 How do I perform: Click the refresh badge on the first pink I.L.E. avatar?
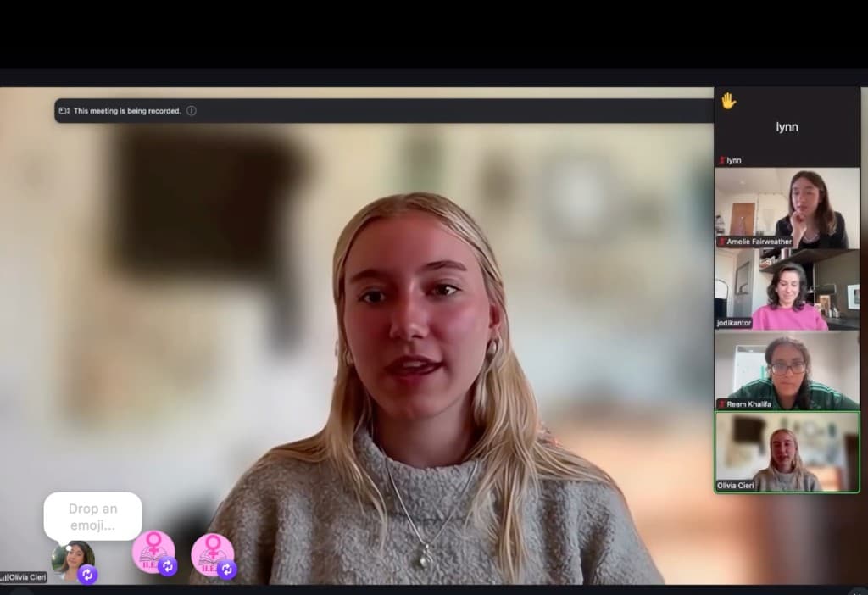point(168,566)
